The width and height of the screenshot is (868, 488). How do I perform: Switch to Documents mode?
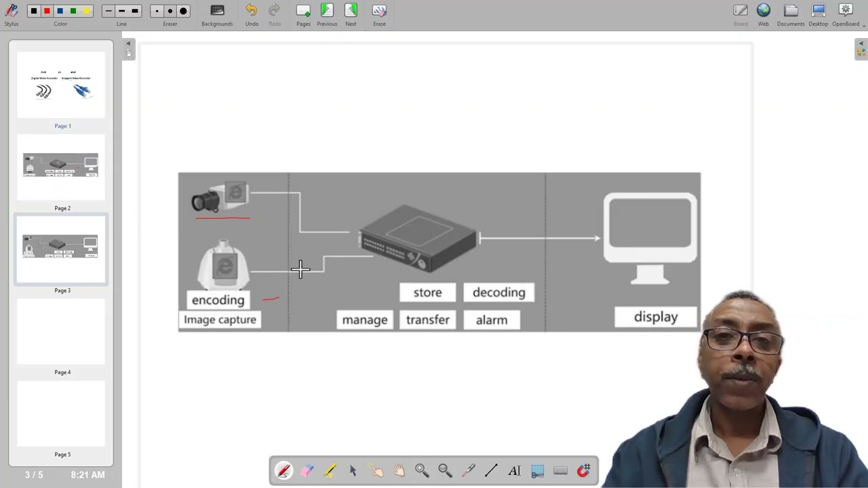pyautogui.click(x=791, y=14)
